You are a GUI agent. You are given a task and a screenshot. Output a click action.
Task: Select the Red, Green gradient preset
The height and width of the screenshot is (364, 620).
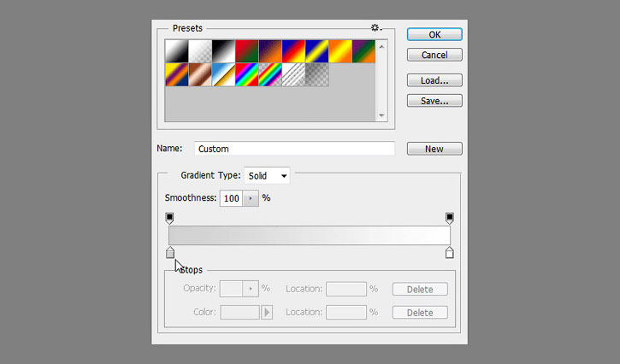(x=247, y=51)
